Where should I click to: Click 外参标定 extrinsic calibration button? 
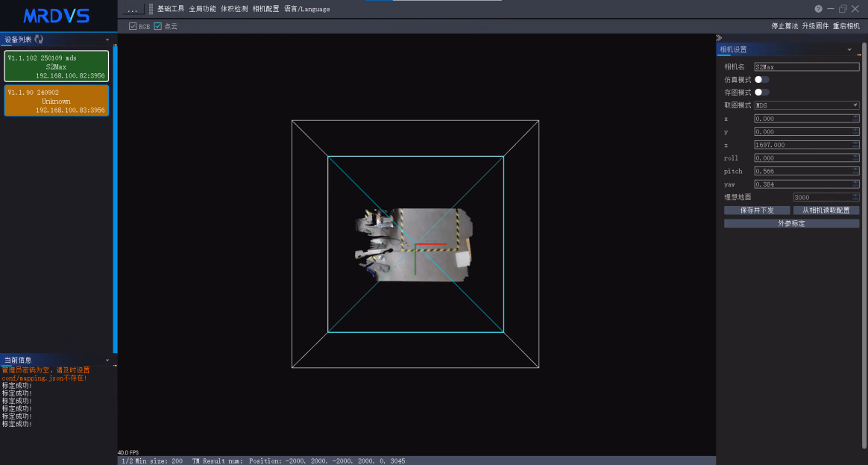click(792, 223)
